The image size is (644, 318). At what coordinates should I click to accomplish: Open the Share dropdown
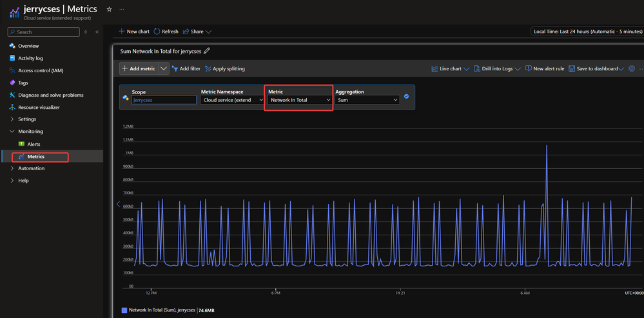click(197, 32)
